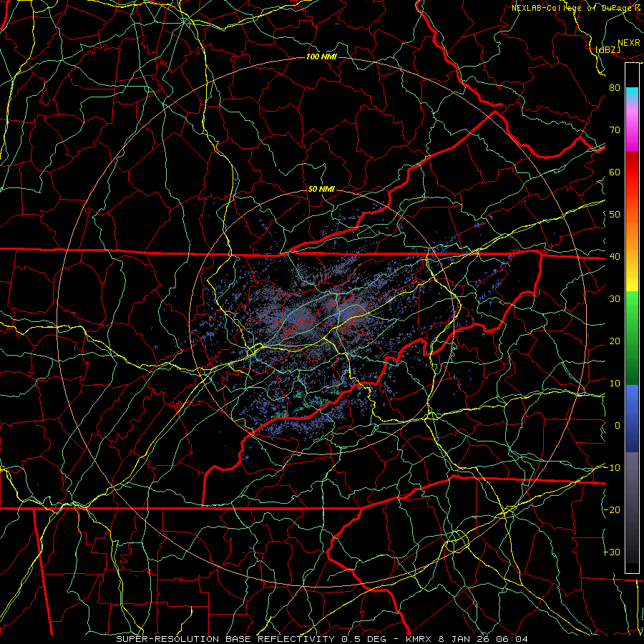Select the -10 value on dBZ scale

(612, 468)
